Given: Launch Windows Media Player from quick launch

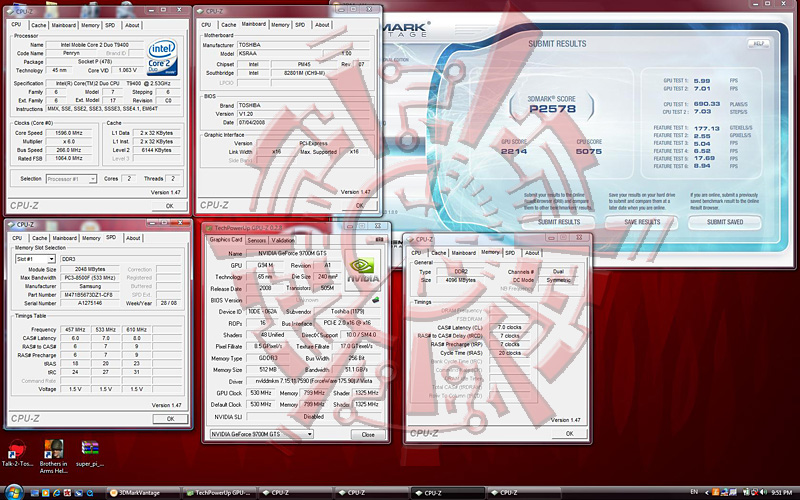Looking at the screenshot, I should [45, 493].
